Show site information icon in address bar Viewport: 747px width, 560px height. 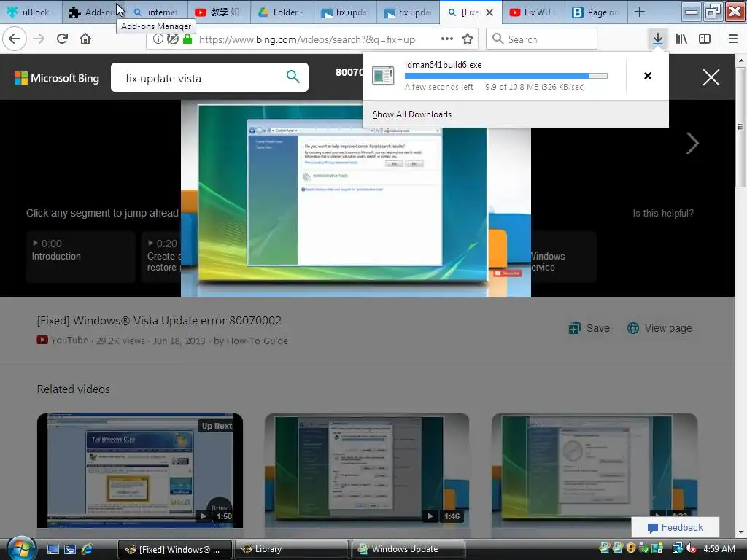click(158, 39)
